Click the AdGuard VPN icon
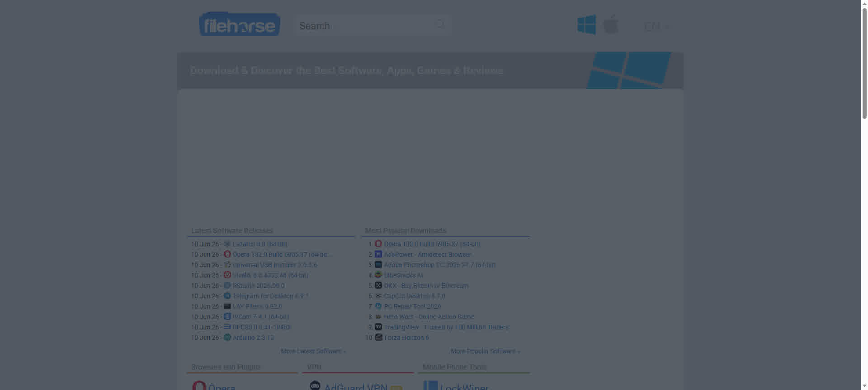 coord(315,385)
